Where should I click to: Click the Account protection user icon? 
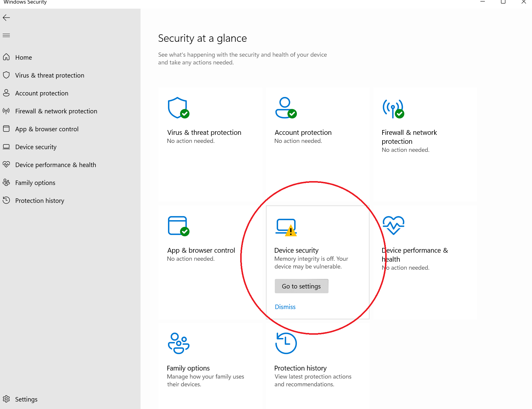pos(286,108)
